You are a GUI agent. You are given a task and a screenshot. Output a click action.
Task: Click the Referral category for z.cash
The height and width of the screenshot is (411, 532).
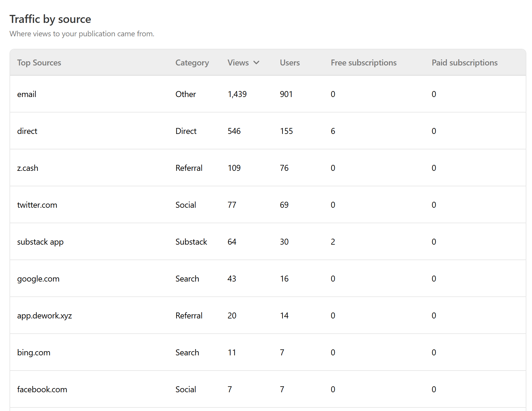(x=189, y=168)
